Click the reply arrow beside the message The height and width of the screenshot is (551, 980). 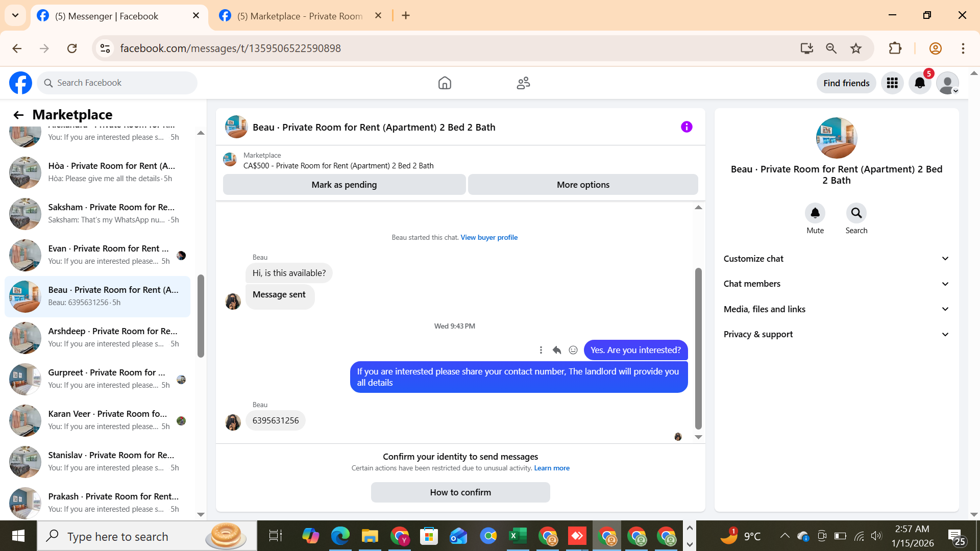click(557, 350)
